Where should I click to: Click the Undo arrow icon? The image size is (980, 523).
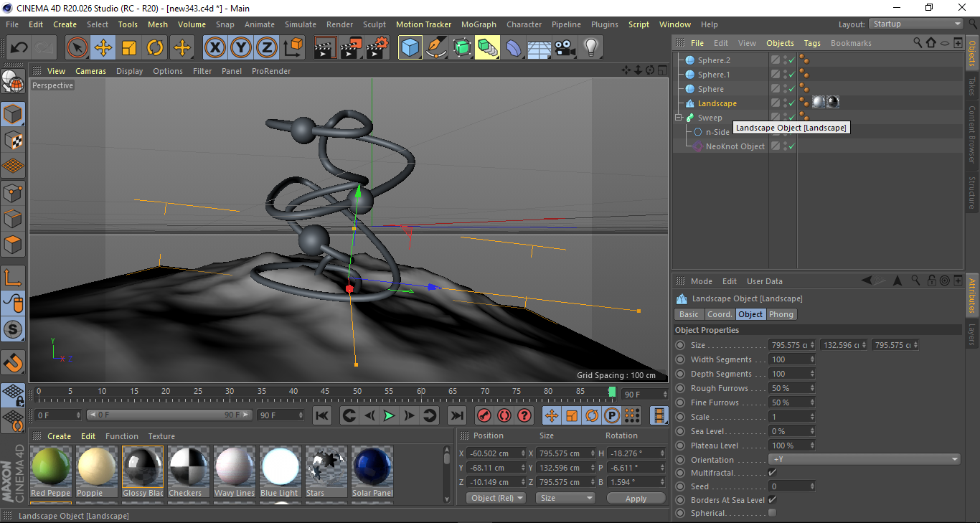[19, 48]
